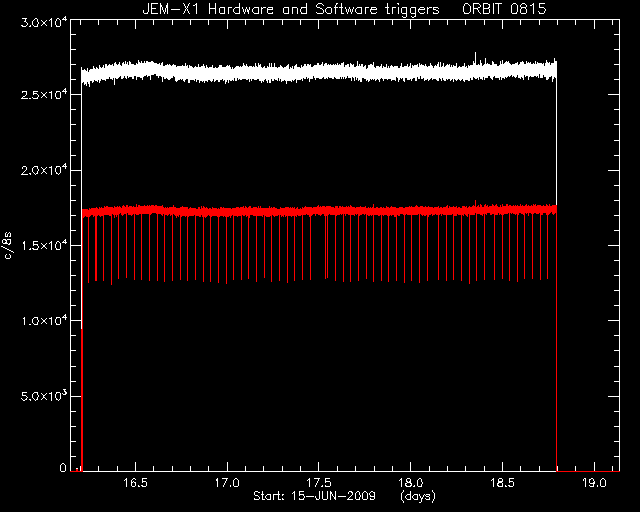This screenshot has height=512, width=640.
Task: Click the 2.5×10⁴ y-axis tick label
Action: [x=44, y=93]
